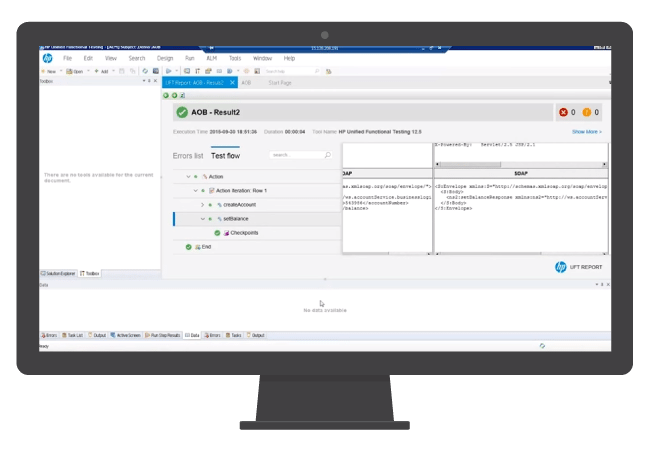Collapse Action Iteration: Row 1 node
Viewport: 650px width, 450px height.
(x=196, y=191)
